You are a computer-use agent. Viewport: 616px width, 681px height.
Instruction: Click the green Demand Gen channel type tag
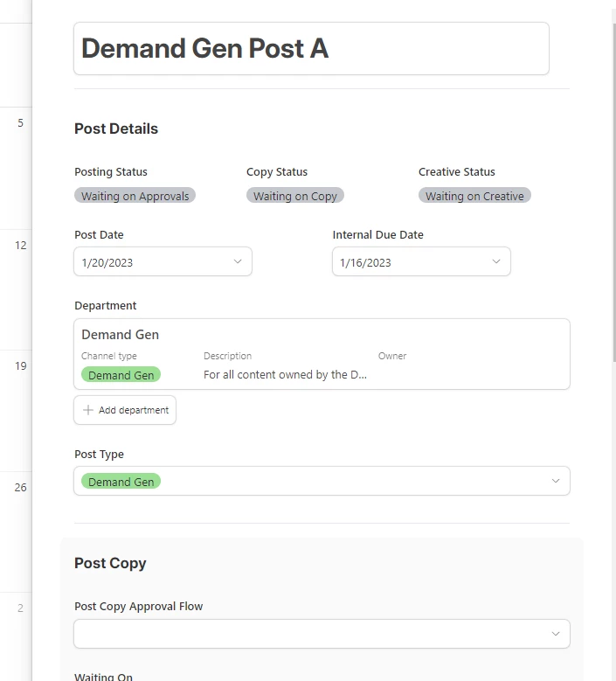point(121,375)
